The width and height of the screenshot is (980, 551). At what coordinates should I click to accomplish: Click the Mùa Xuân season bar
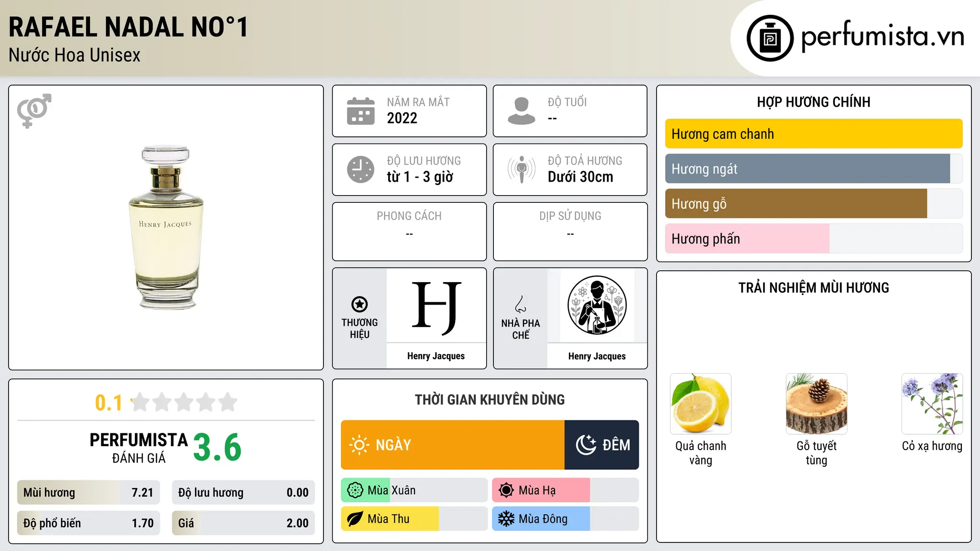pos(414,490)
